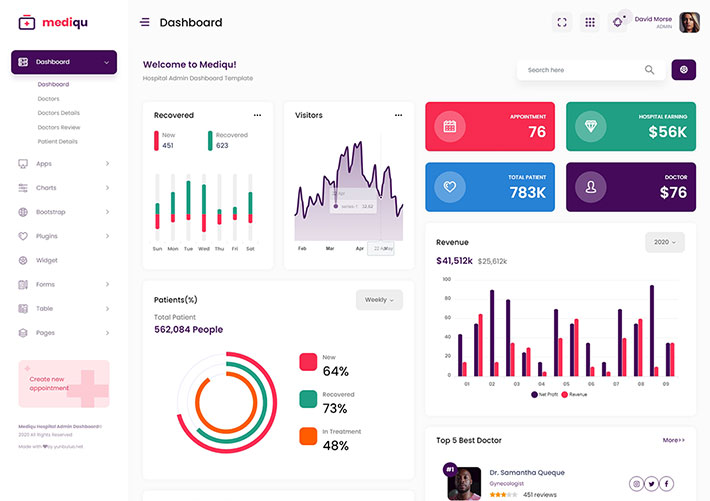710x501 pixels.
Task: Open Patient Details from the sidebar
Action: pyautogui.click(x=57, y=141)
